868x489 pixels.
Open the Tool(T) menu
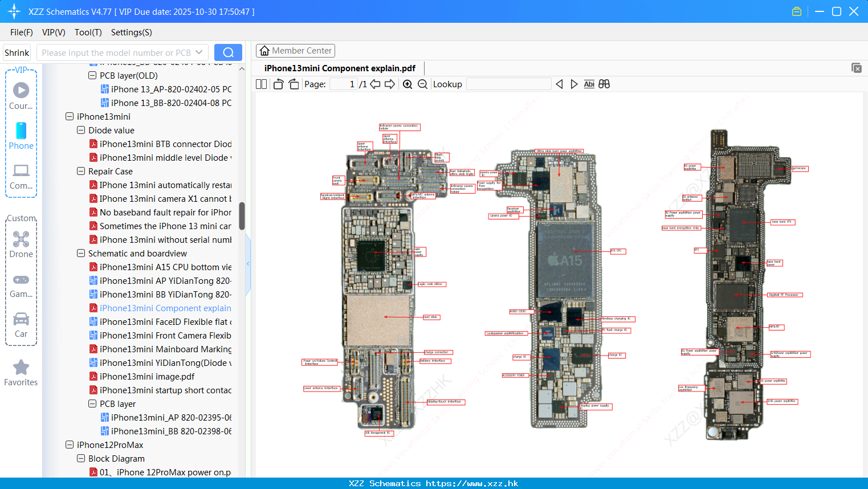[x=88, y=32]
